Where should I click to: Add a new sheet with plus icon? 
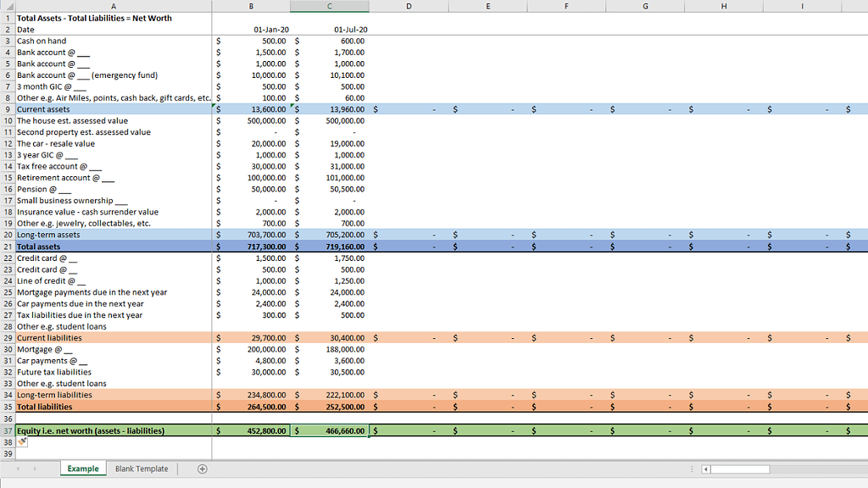[x=202, y=469]
